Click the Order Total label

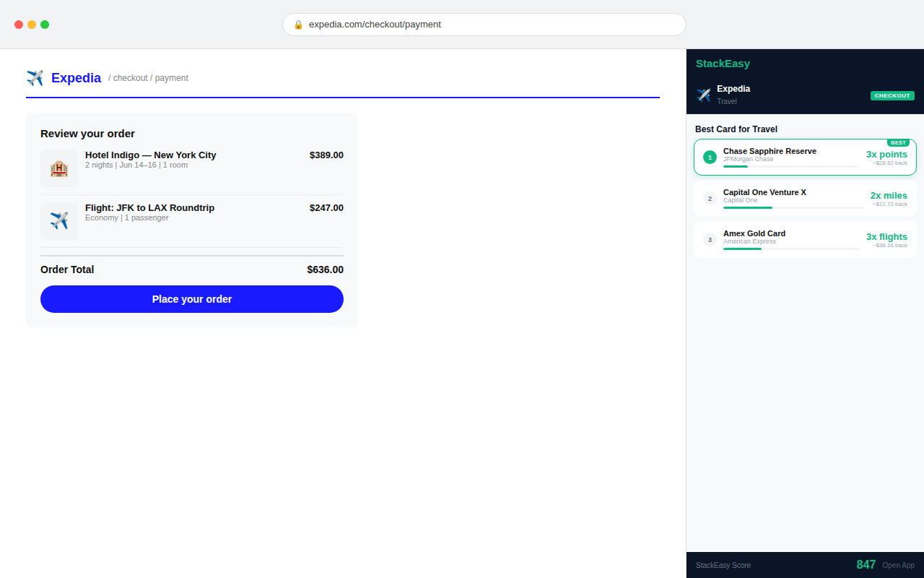[x=67, y=269]
